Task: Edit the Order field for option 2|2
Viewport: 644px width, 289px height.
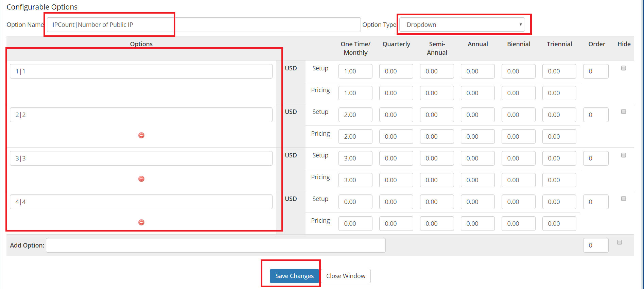Action: (x=596, y=115)
